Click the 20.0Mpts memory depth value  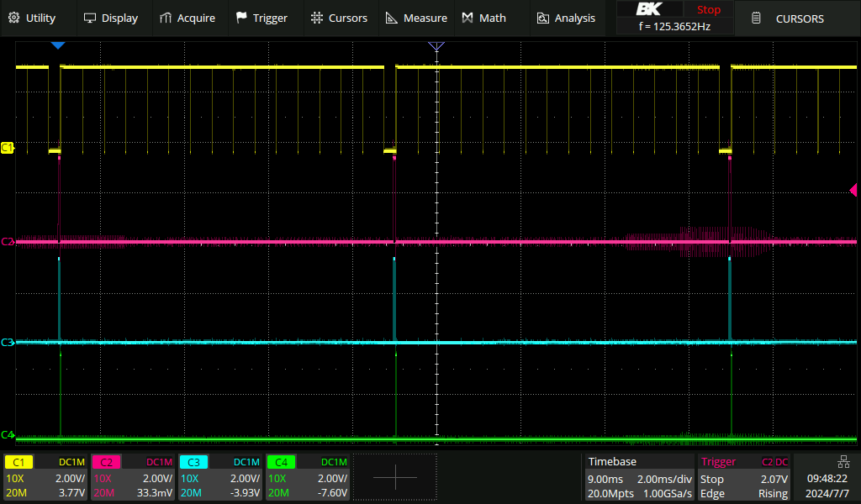610,494
